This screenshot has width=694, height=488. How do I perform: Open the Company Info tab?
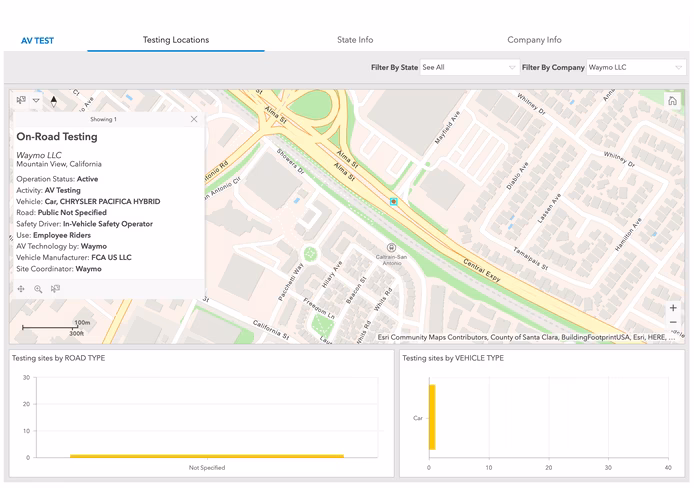point(534,40)
